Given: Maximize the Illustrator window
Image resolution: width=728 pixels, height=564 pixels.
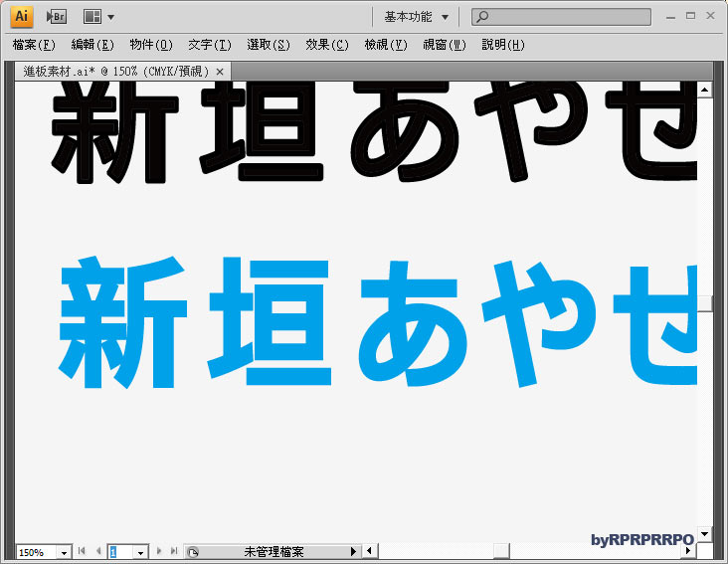Looking at the screenshot, I should click(690, 15).
